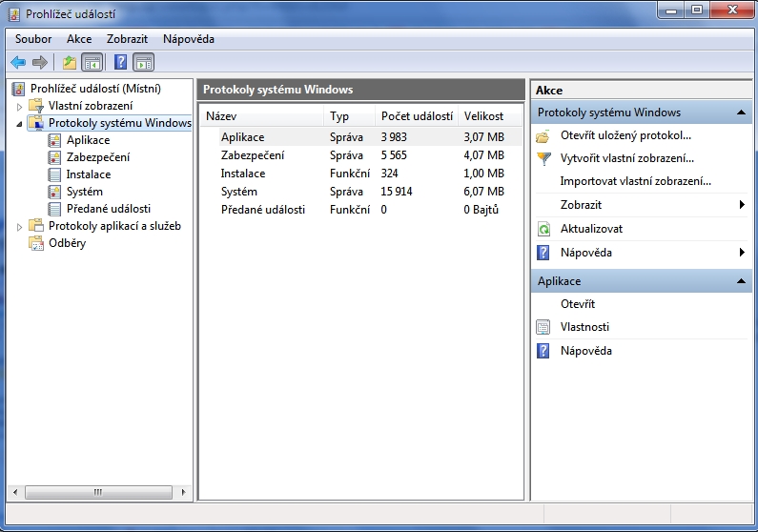Click the 0 Bajtů size cell
Viewport: 758px width, 532px height.
(x=481, y=210)
